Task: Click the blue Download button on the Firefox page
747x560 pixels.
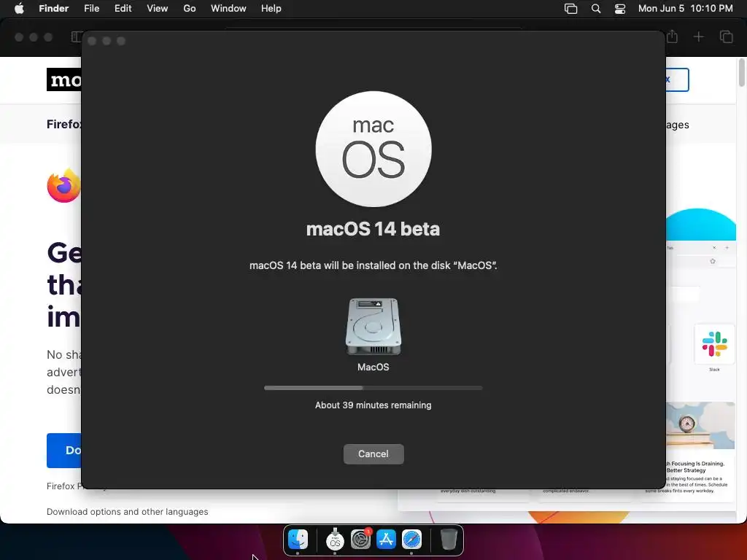Action: 64,451
